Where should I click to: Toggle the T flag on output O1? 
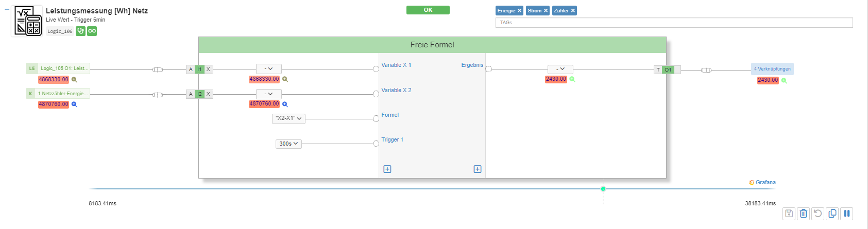coord(658,69)
